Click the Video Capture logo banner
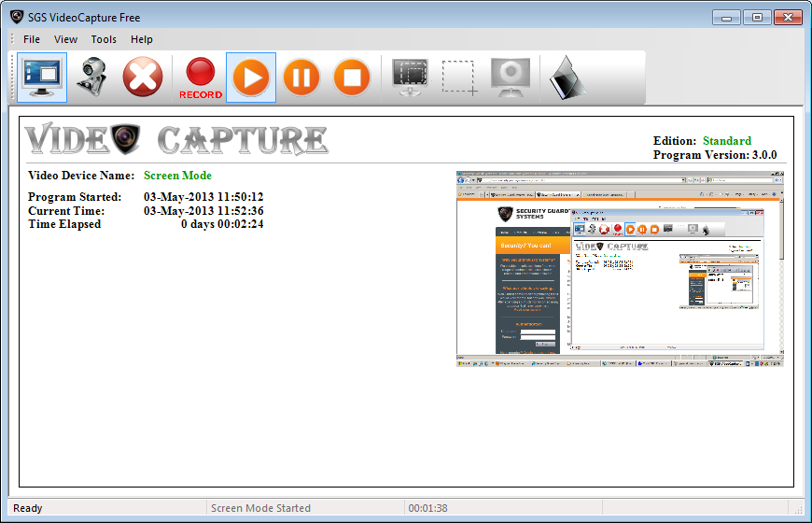The height and width of the screenshot is (523, 812). click(176, 139)
